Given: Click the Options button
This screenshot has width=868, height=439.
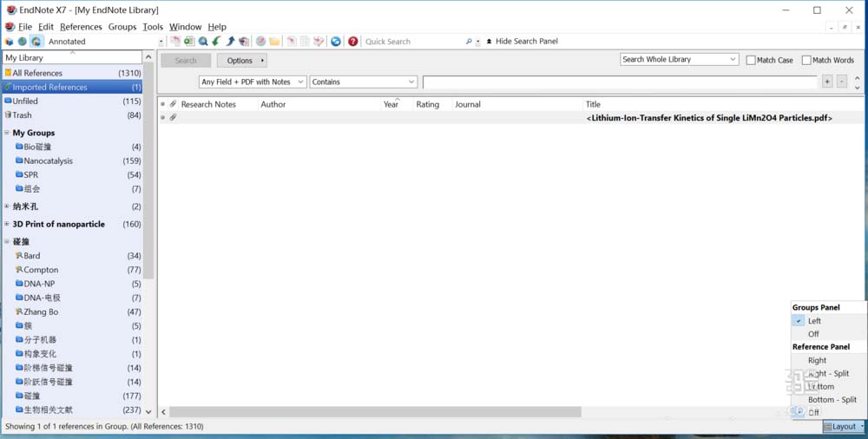Looking at the screenshot, I should click(242, 61).
